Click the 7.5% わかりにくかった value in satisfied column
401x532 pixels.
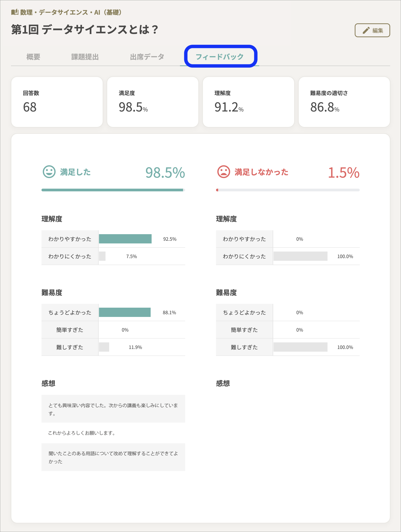[132, 256]
